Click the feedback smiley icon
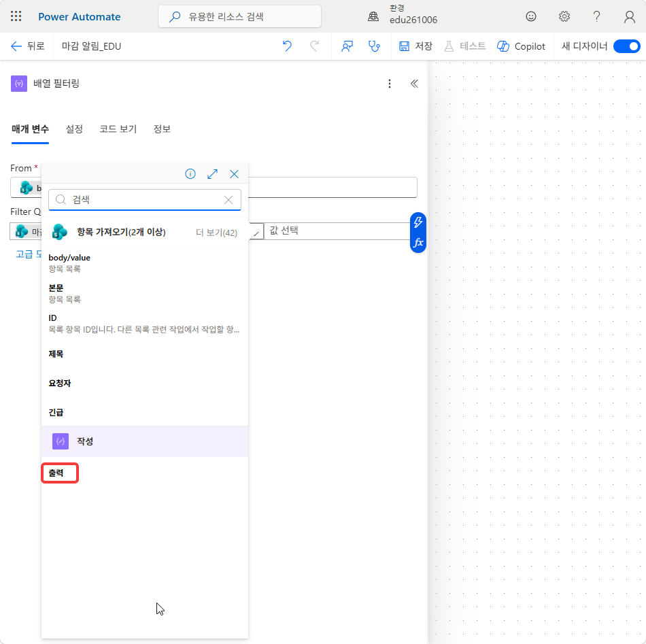 pos(530,16)
